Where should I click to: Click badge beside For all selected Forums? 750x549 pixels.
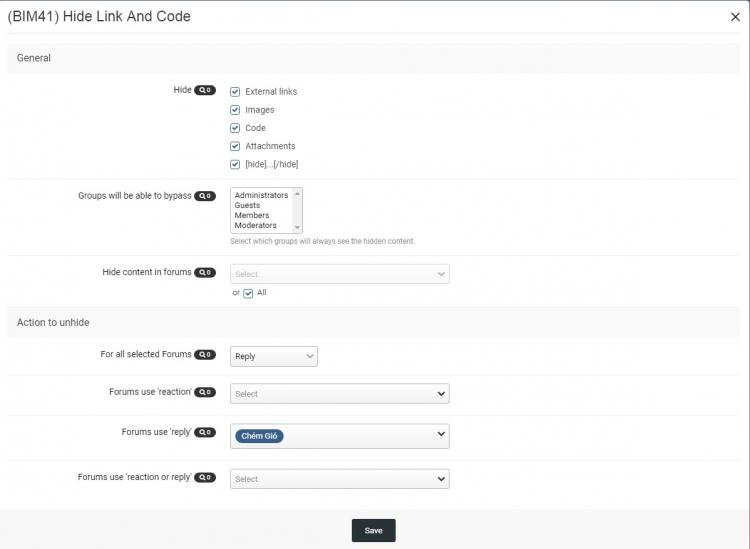205,355
